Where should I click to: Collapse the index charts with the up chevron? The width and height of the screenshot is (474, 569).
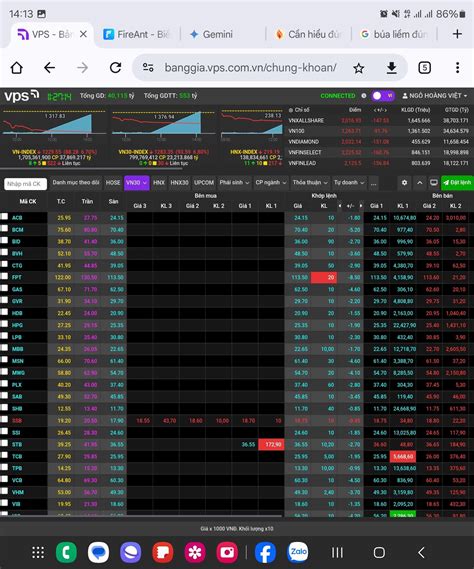coord(420,183)
